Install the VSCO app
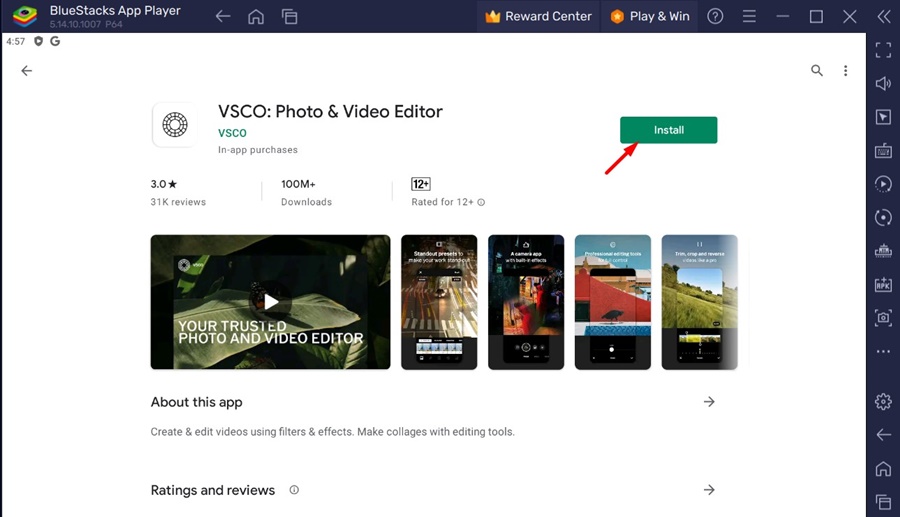Image resolution: width=900 pixels, height=517 pixels. click(x=668, y=130)
